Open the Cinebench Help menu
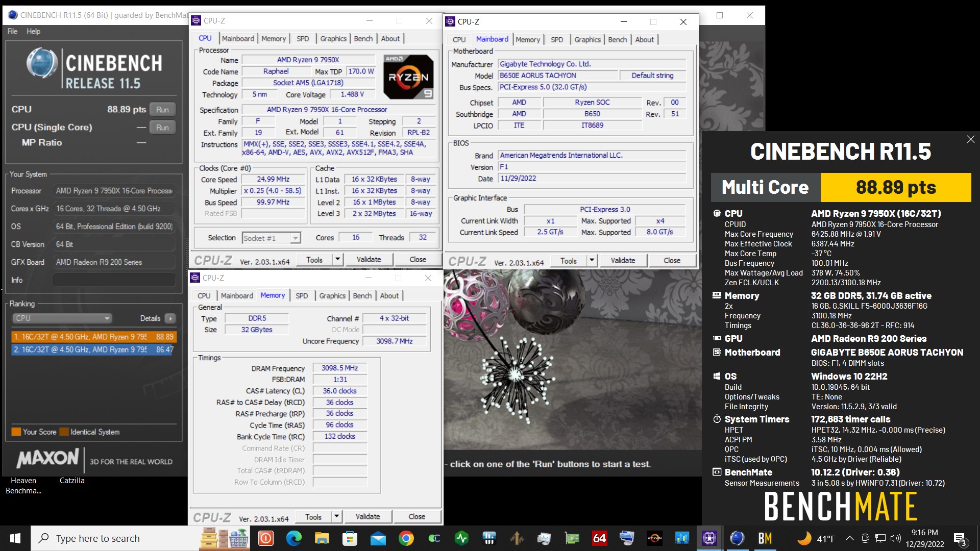The width and height of the screenshot is (980, 551). 33,31
